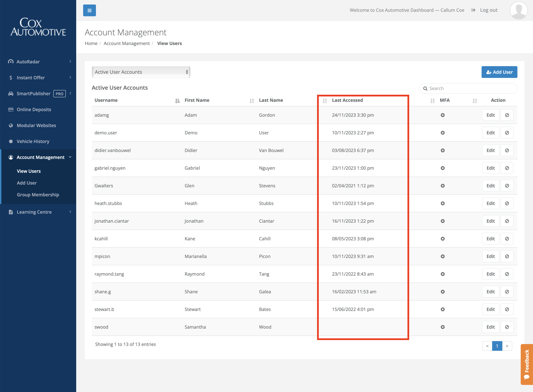533x392 pixels.
Task: Select Add User in the sidebar submenu
Action: pos(27,183)
